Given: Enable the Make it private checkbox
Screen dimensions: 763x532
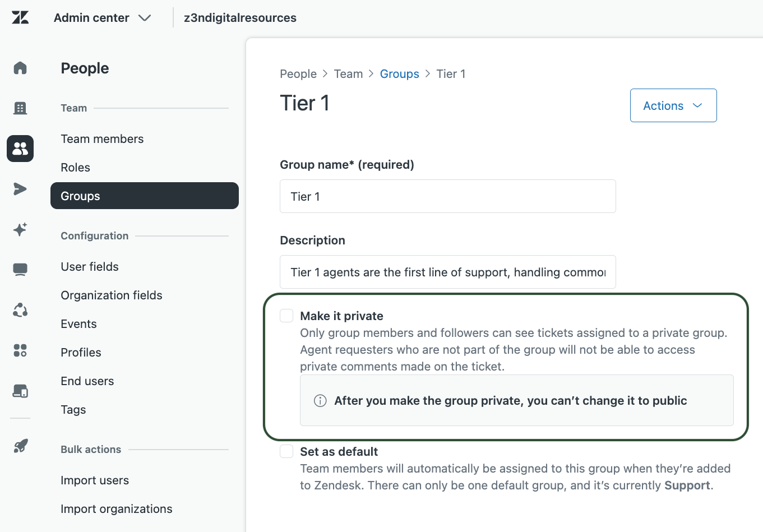Looking at the screenshot, I should (286, 316).
